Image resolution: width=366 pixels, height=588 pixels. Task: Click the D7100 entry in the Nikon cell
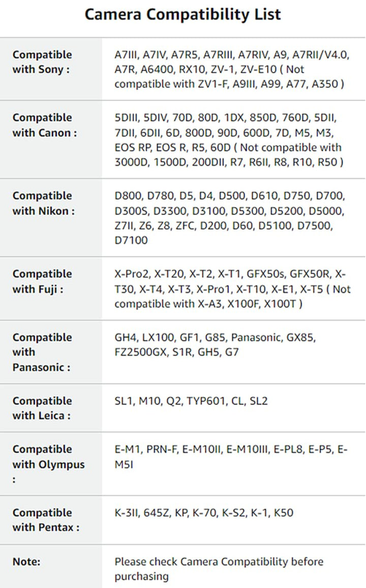(x=131, y=240)
